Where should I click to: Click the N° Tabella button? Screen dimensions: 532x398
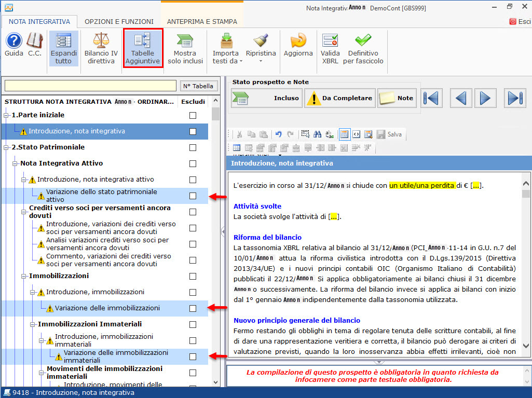[x=198, y=86]
